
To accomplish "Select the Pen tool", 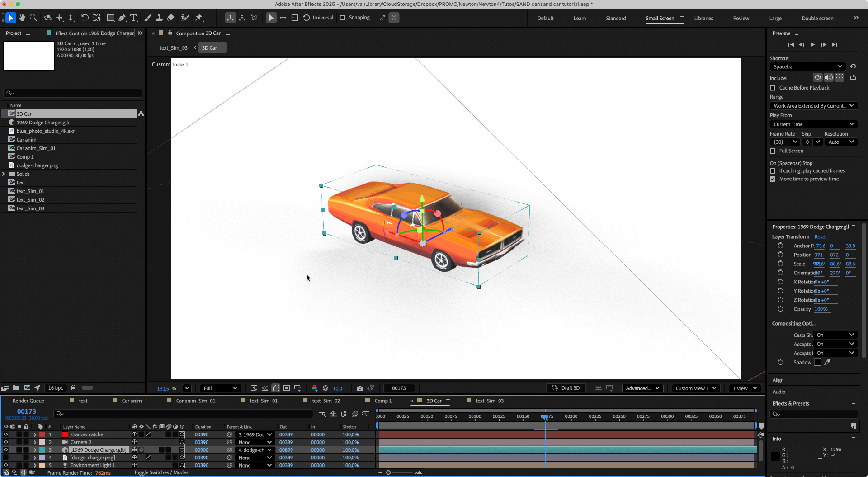I will pos(122,18).
